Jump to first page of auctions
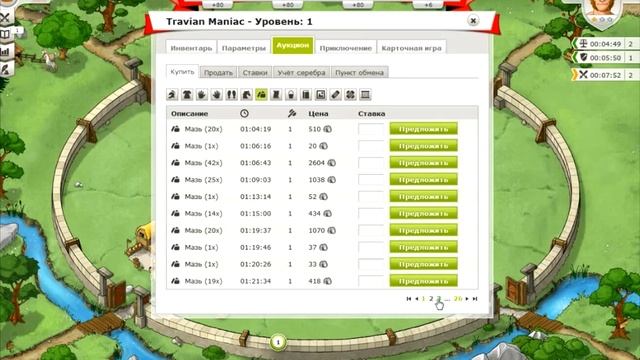Screen dimensions: 640x360 [409, 299]
